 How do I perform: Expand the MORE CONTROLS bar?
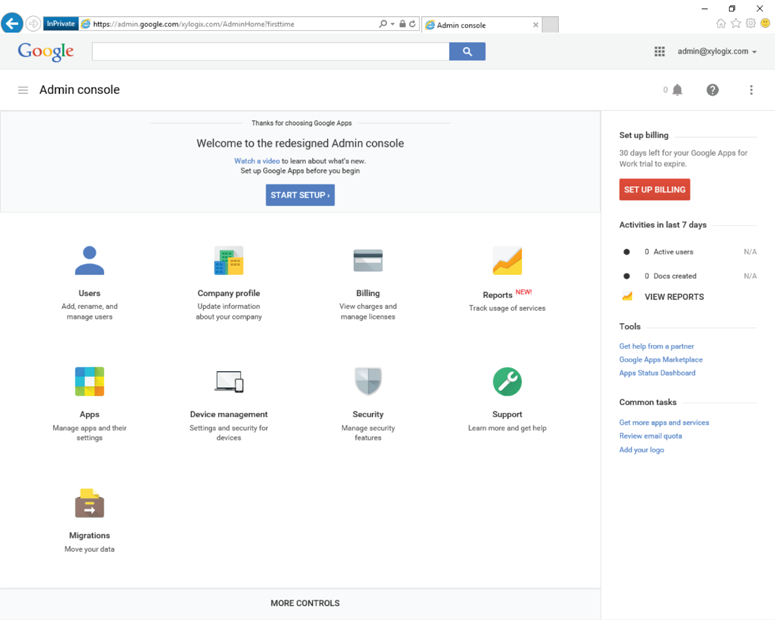click(x=305, y=603)
